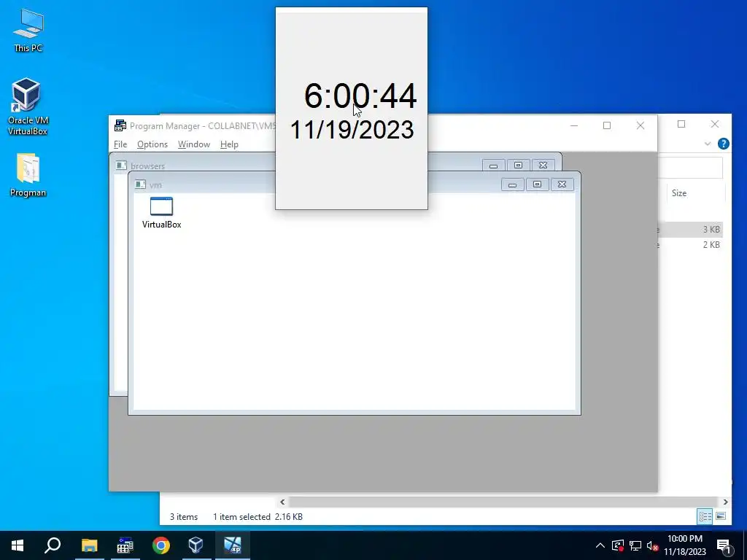Viewport: 747px width, 560px height.
Task: Select the 3 KB file row in Explorer
Action: pyautogui.click(x=690, y=229)
